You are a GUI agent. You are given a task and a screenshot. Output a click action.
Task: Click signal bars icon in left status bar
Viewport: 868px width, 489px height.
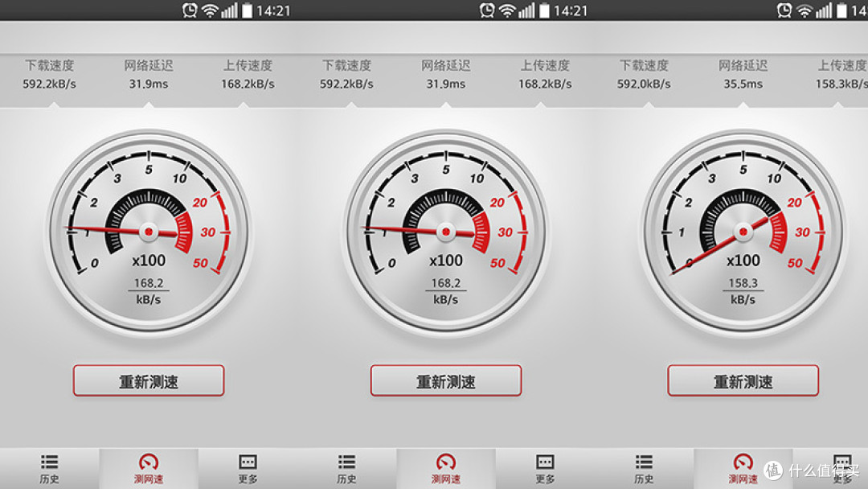coord(229,10)
